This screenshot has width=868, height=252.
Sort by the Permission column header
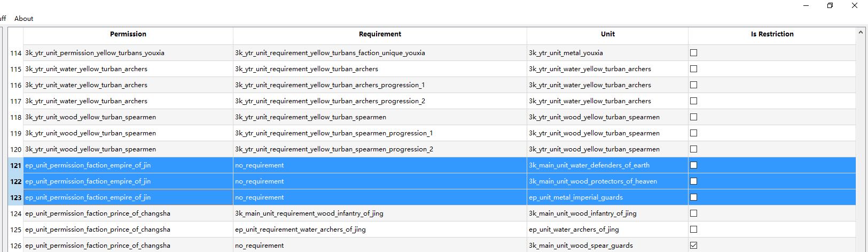coord(128,34)
